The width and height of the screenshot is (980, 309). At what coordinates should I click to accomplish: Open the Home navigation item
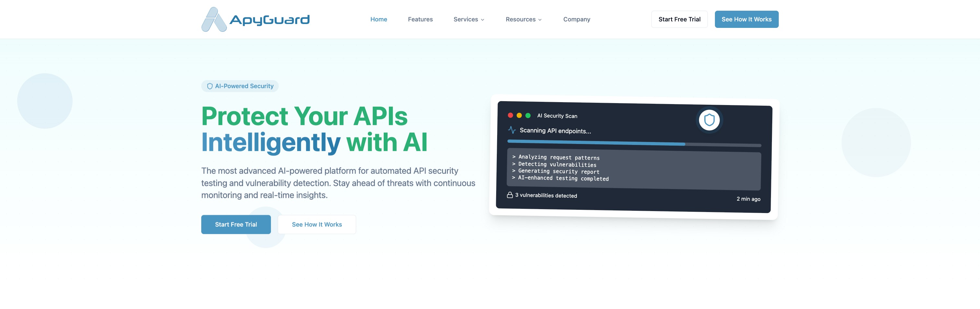point(379,19)
